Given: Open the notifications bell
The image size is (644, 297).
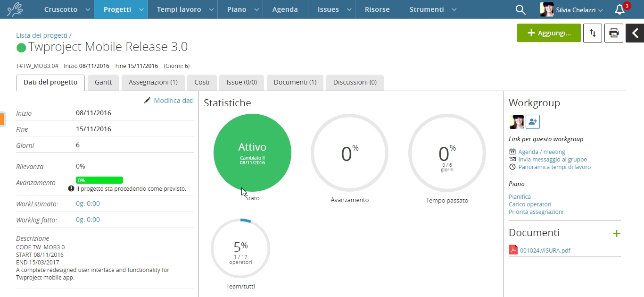Looking at the screenshot, I should tap(620, 9).
